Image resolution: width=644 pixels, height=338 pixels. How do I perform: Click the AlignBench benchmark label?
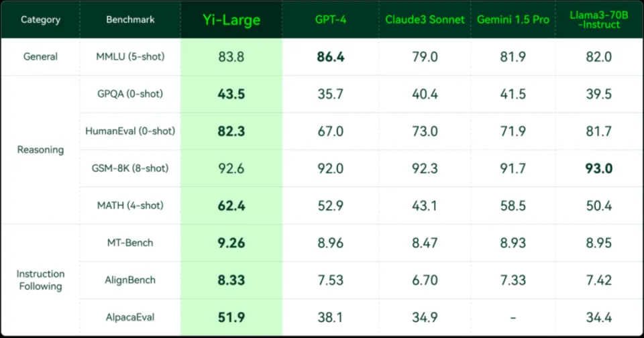(130, 280)
